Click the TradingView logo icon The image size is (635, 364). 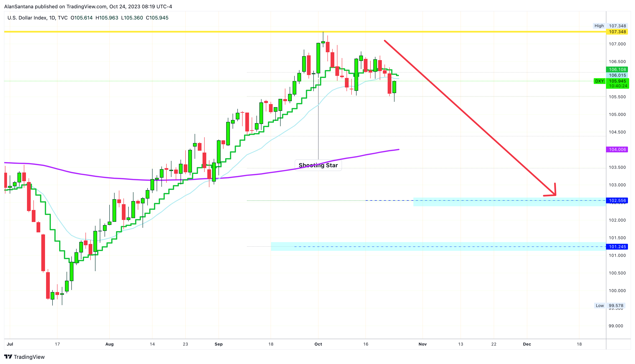(x=8, y=357)
